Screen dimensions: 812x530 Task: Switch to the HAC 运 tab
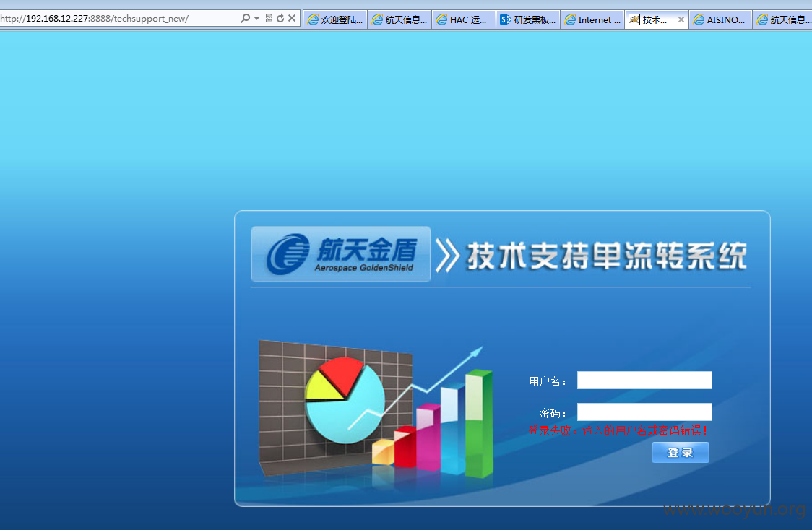click(464, 20)
